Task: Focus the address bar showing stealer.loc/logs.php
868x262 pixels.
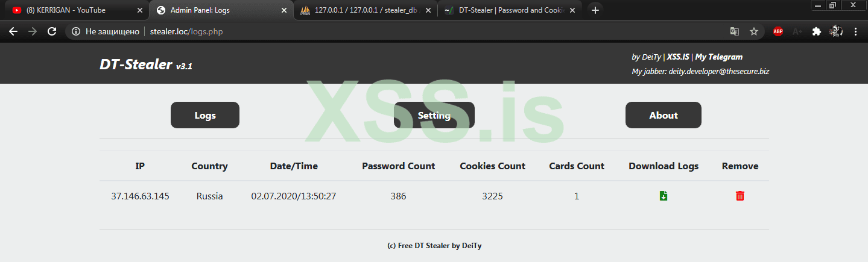Action: click(362, 32)
